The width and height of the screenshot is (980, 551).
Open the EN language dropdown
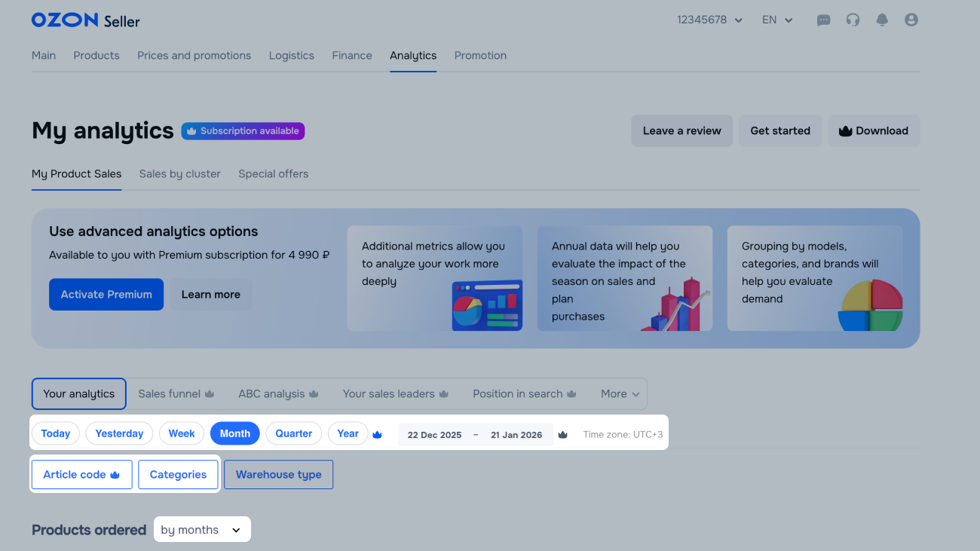[x=777, y=20]
